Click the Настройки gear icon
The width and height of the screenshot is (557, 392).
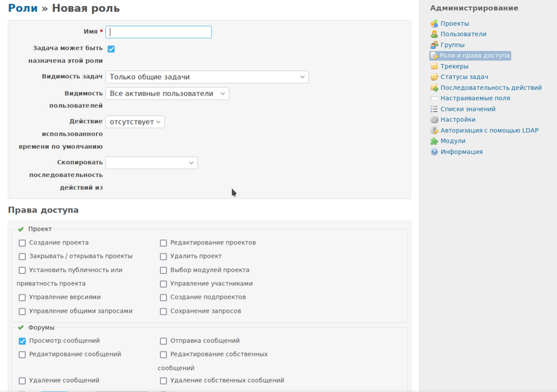click(434, 120)
